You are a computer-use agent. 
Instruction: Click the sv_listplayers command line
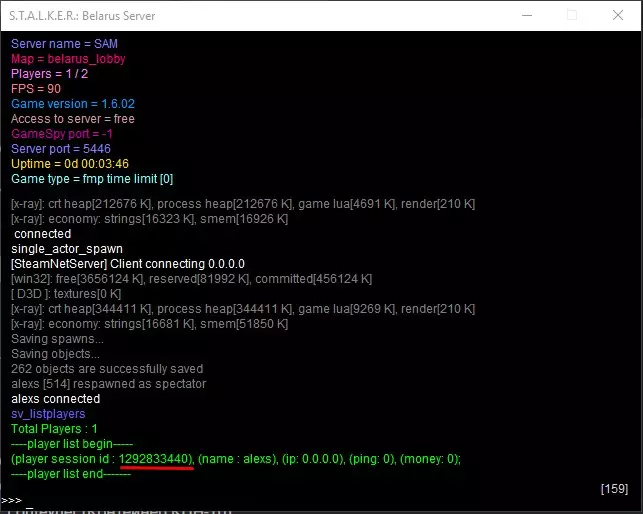(x=48, y=413)
